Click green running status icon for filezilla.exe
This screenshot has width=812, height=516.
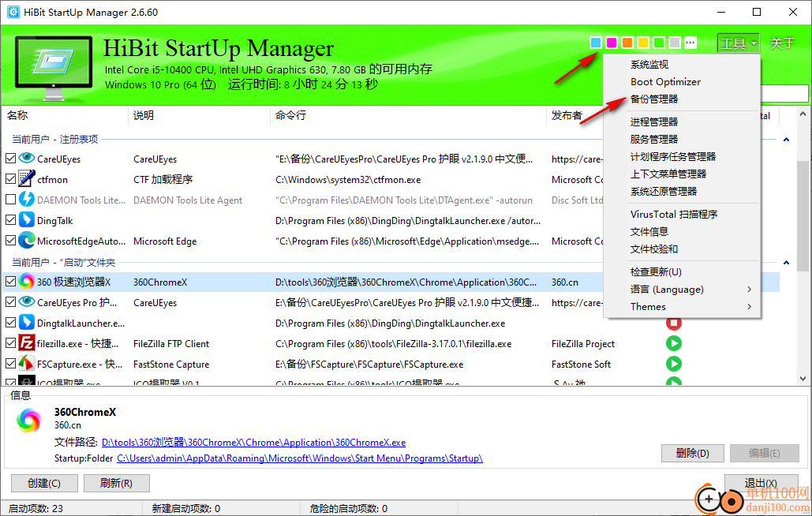pos(674,343)
